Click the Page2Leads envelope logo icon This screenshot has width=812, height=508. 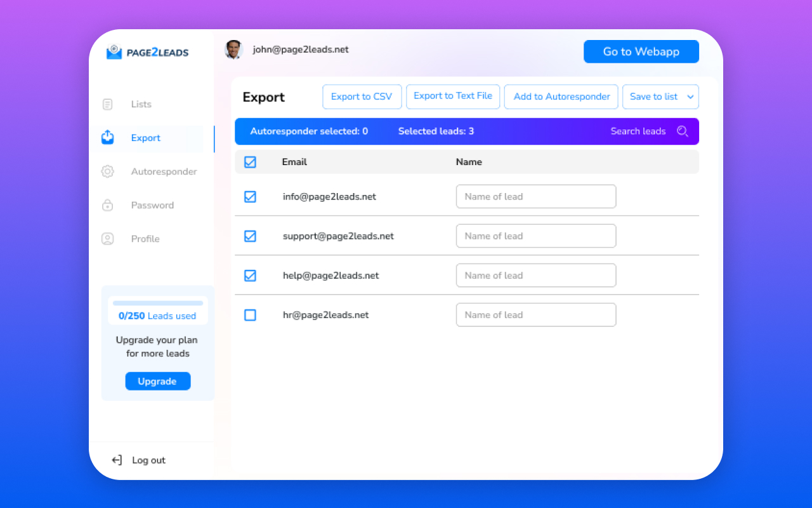114,52
